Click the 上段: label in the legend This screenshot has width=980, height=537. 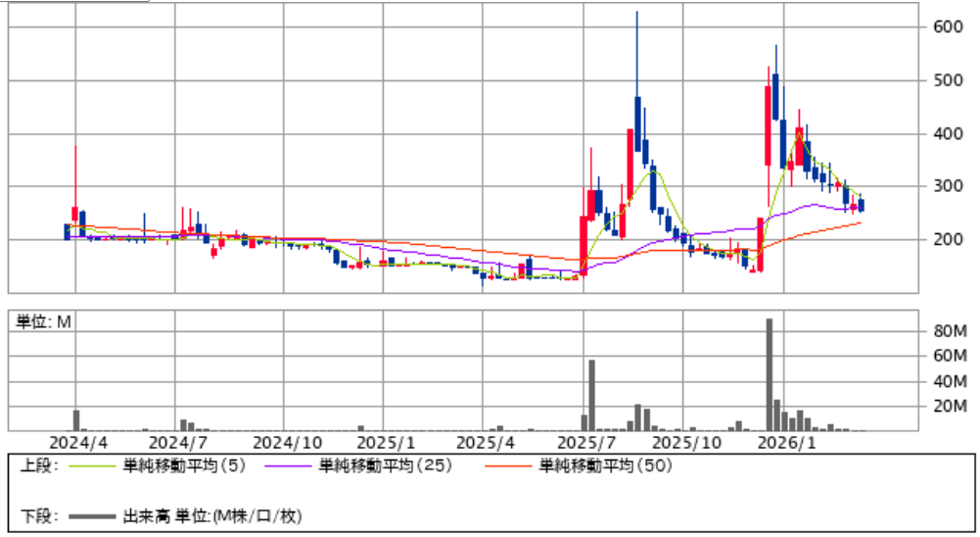click(39, 467)
